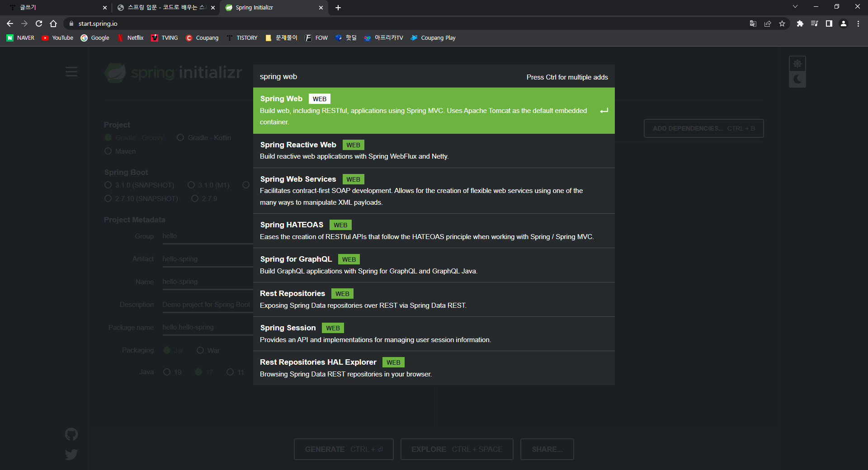This screenshot has height=470, width=868.
Task: Select Spring Boot 3.1.0 (SNAPSHOT)
Action: click(x=139, y=185)
